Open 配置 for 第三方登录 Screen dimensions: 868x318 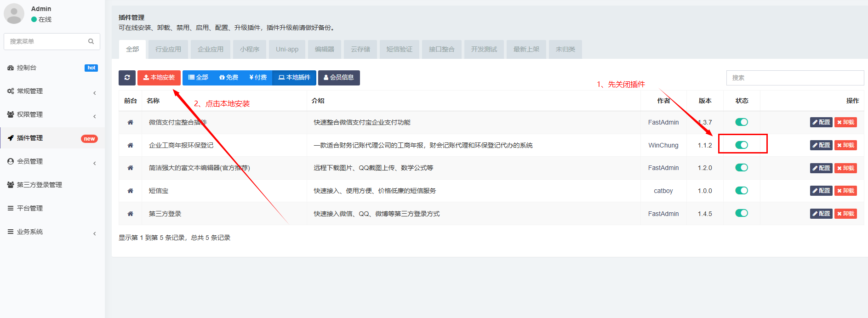point(821,214)
